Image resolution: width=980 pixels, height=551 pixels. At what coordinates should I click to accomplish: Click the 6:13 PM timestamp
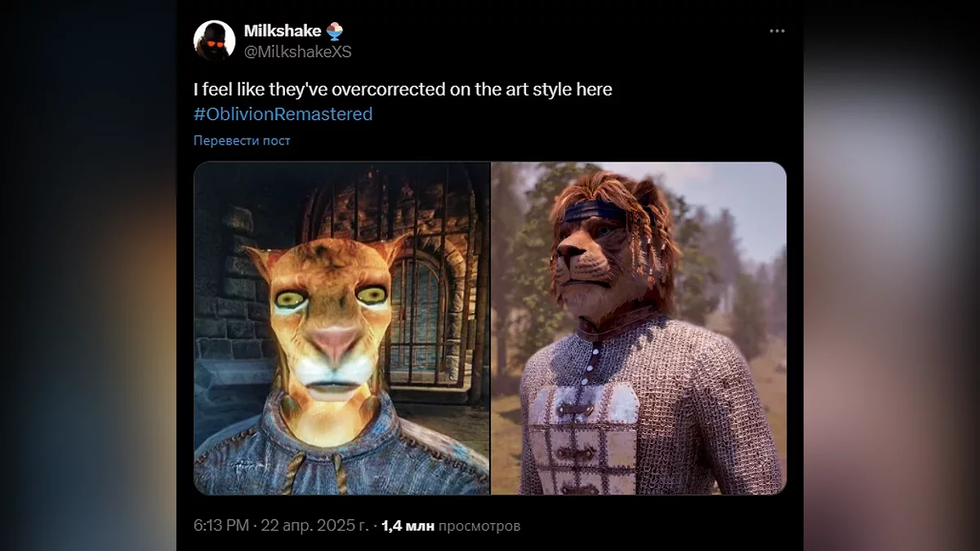pyautogui.click(x=220, y=526)
